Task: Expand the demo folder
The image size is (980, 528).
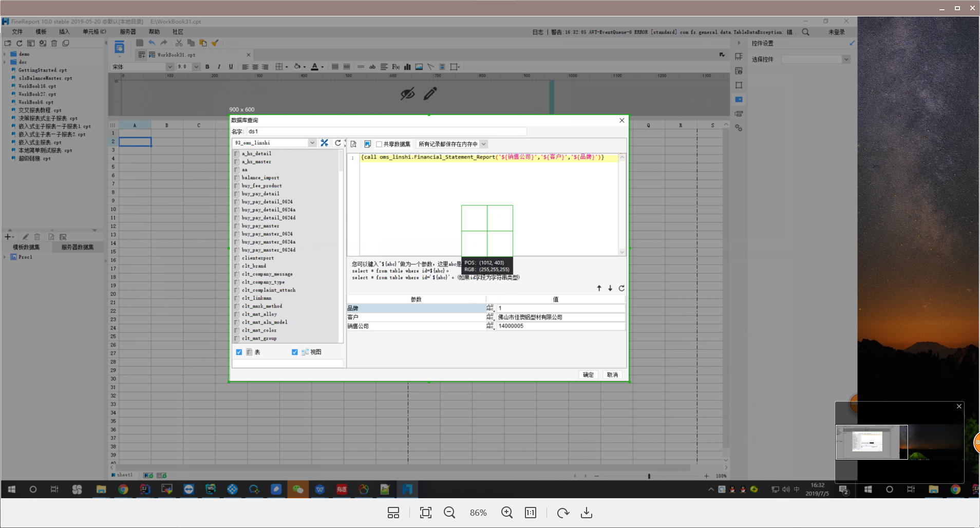Action: 5,54
